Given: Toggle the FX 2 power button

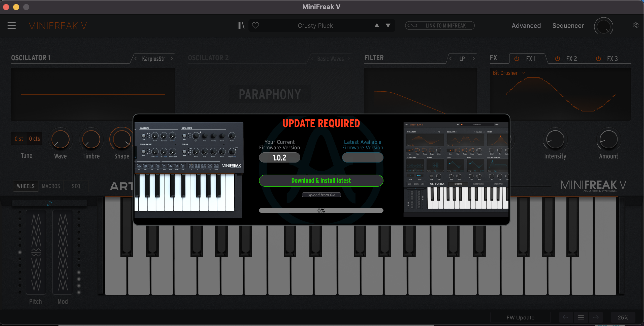Looking at the screenshot, I should pos(557,59).
